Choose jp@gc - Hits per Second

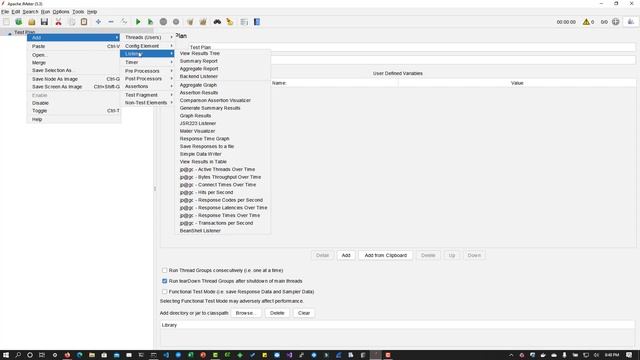click(x=223, y=192)
